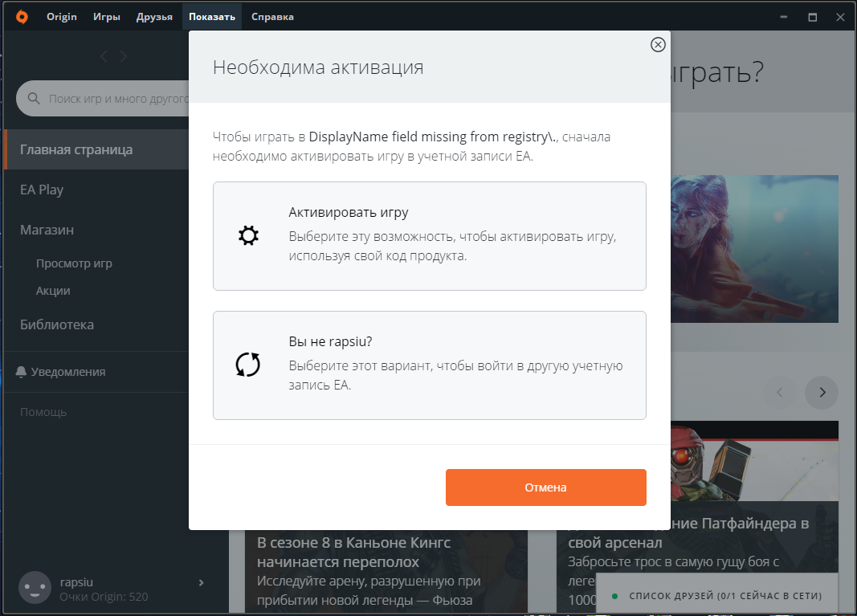Close the activation dialog with X icon
The image size is (857, 616).
658,45
